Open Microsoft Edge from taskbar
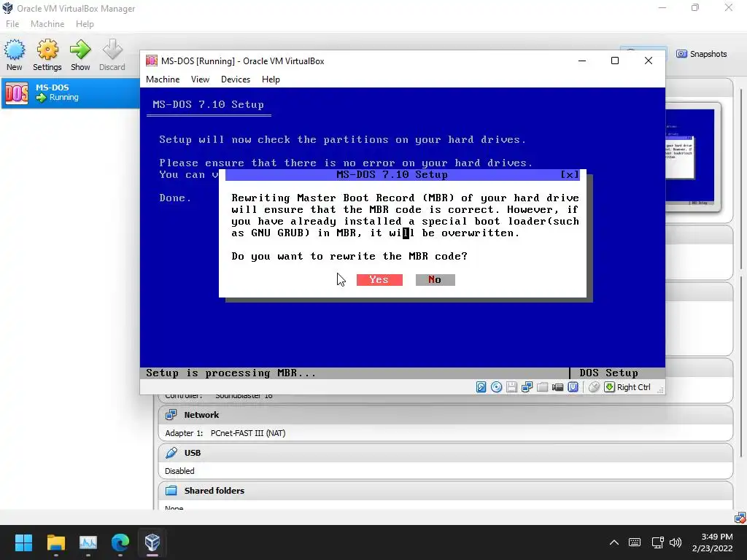 [x=120, y=542]
